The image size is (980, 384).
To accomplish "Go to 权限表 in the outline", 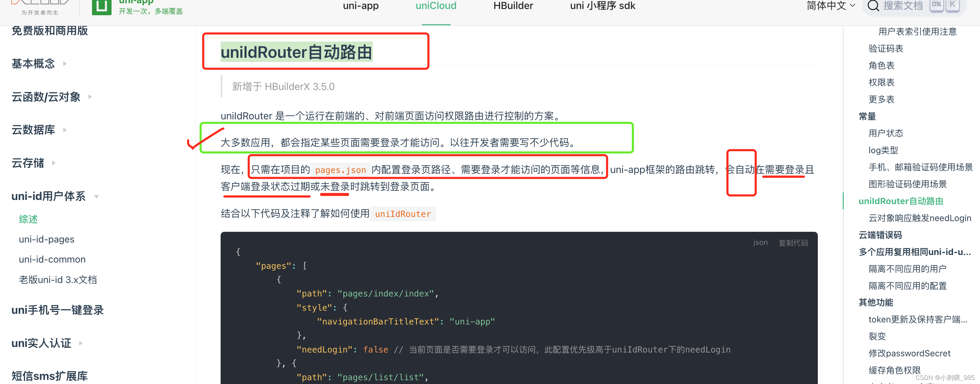I will (881, 82).
